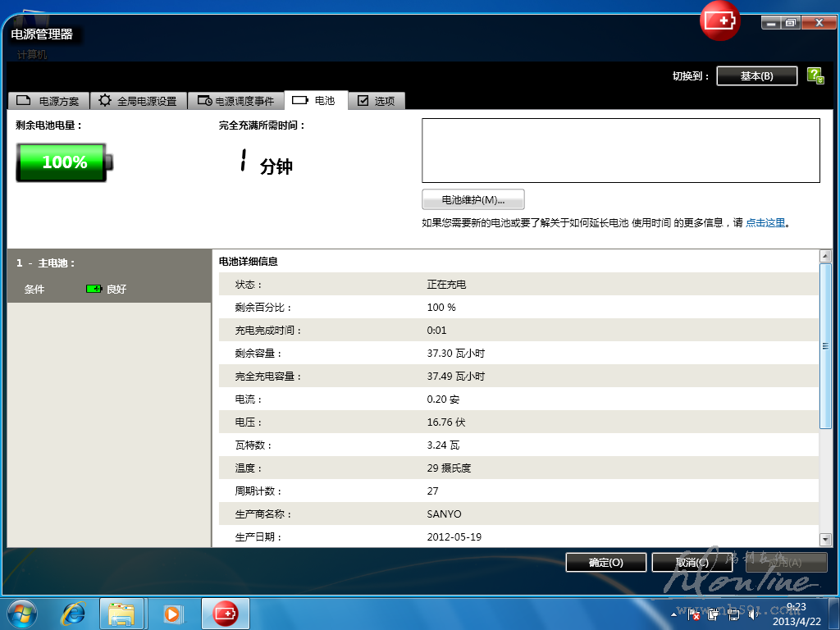Click the 确定(O) button

pyautogui.click(x=606, y=563)
